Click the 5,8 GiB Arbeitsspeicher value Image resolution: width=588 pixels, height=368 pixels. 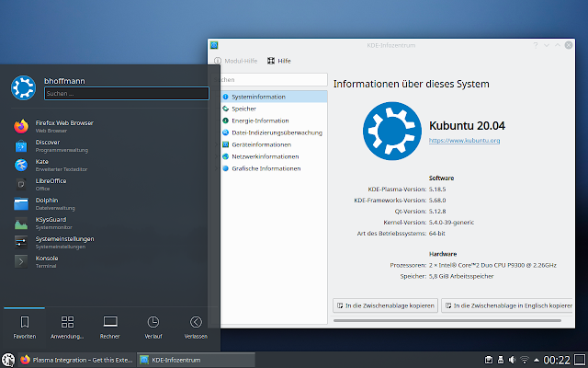(x=461, y=276)
